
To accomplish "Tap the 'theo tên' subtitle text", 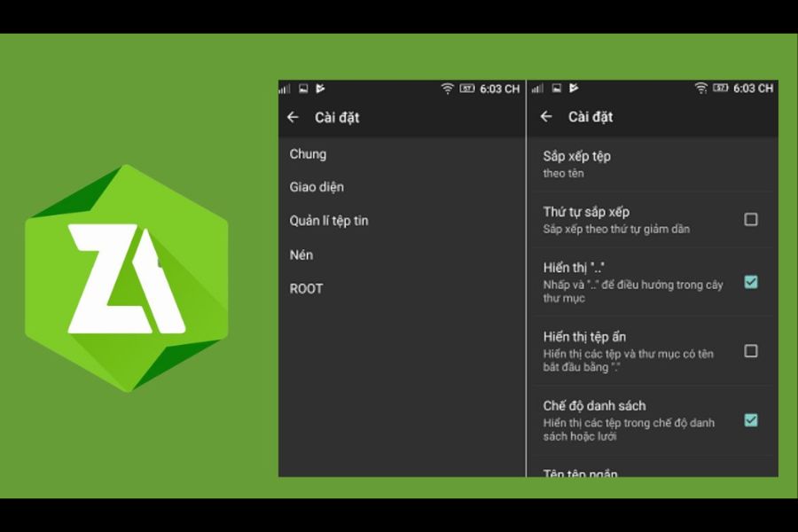I will tap(563, 173).
